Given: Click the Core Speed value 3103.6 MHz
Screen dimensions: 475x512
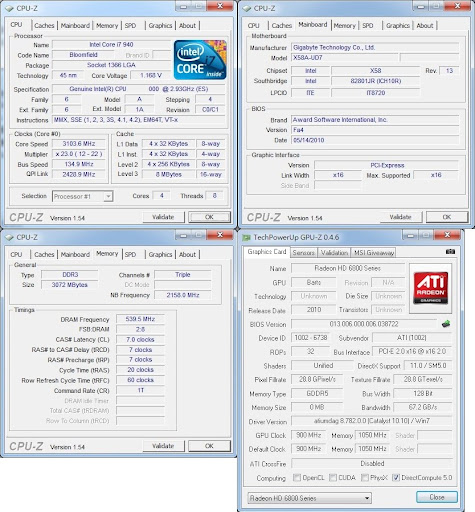Looking at the screenshot, I should [79, 144].
